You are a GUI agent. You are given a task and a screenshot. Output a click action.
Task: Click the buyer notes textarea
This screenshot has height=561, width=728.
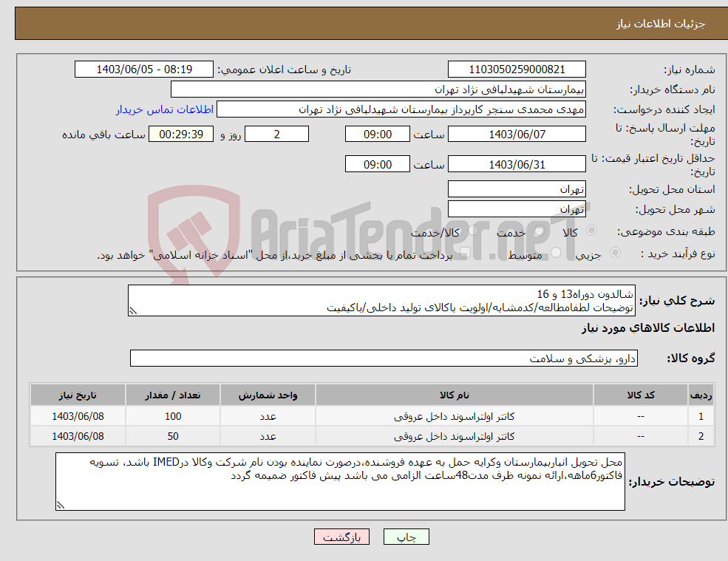click(x=340, y=482)
